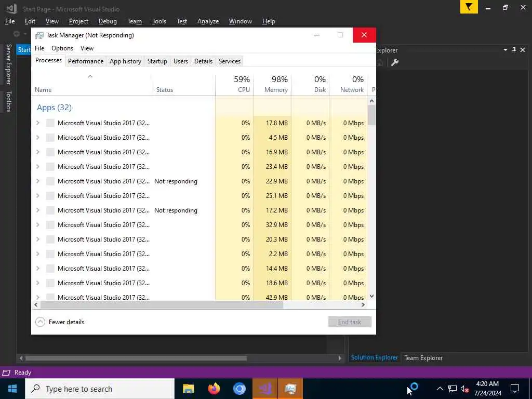
Task: Open the Task Manager File menu
Action: (39, 48)
